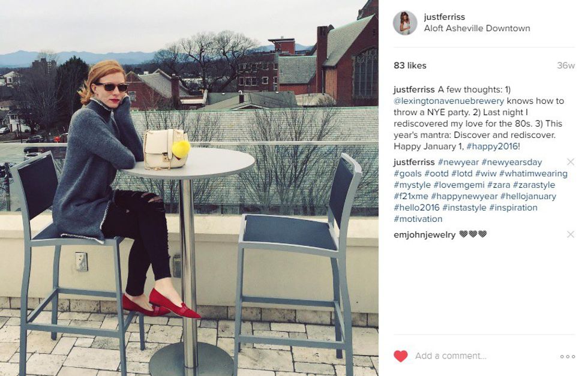Viewport: 588px width, 376px height.
Task: Open the justferriss username in the header
Action: [x=445, y=17]
